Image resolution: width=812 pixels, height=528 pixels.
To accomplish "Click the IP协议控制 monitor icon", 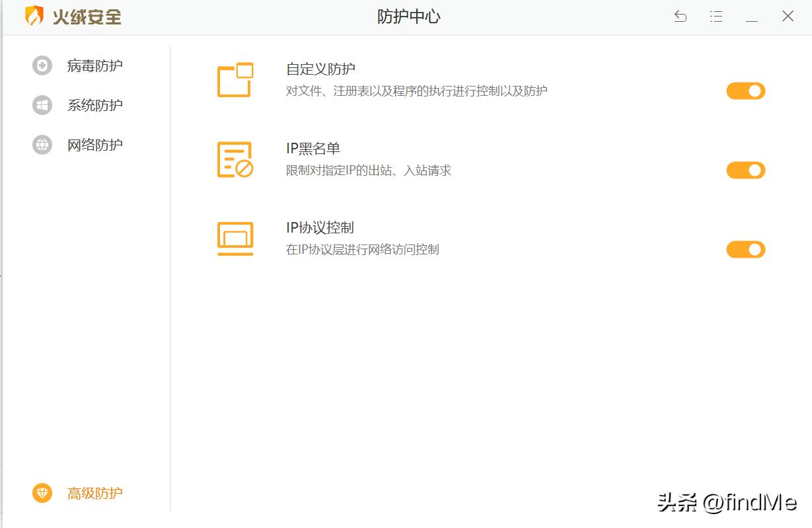I will pyautogui.click(x=235, y=238).
